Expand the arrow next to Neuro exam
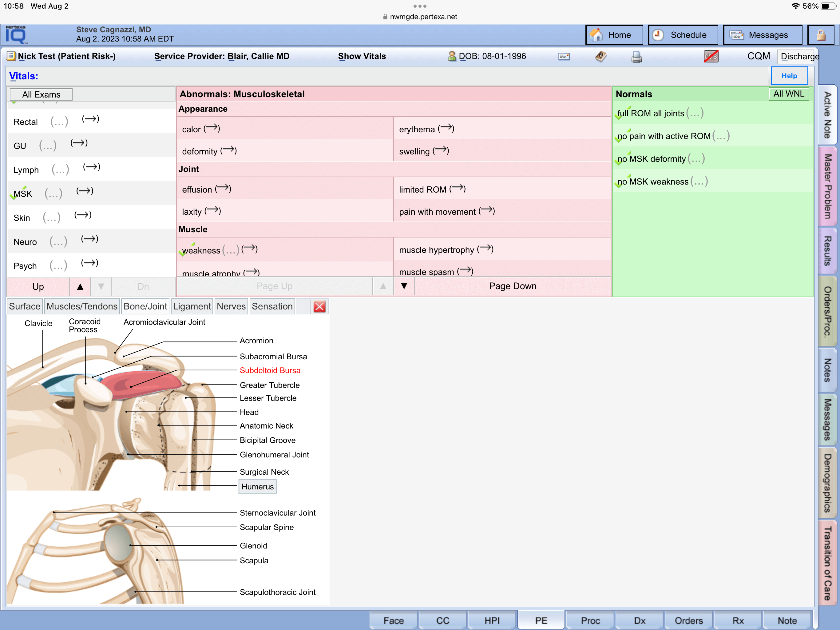840x630 pixels. pos(89,239)
